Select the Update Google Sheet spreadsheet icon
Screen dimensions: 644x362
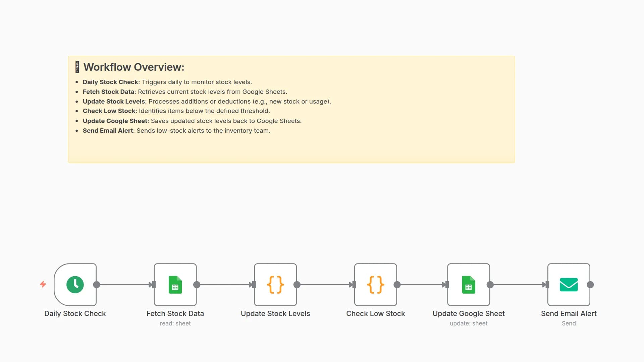(x=468, y=285)
